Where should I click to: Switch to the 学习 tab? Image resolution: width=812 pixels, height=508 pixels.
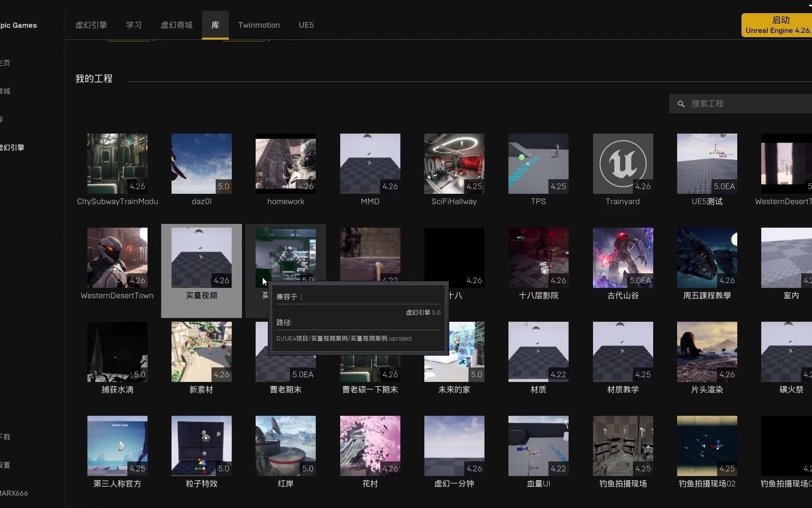pos(134,25)
